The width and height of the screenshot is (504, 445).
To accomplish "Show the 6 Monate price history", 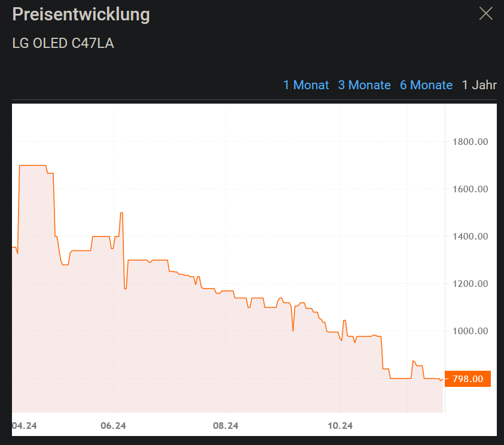I will click(426, 85).
